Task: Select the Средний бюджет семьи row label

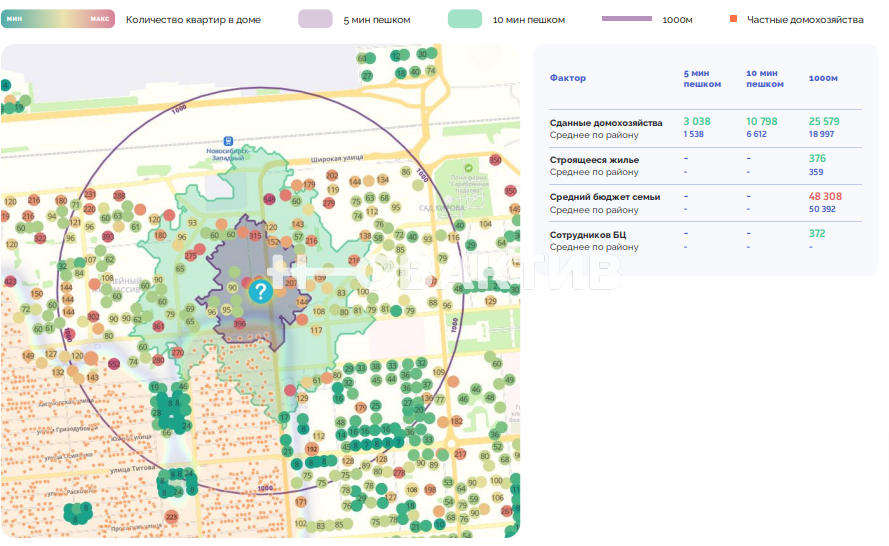Action: coord(604,197)
